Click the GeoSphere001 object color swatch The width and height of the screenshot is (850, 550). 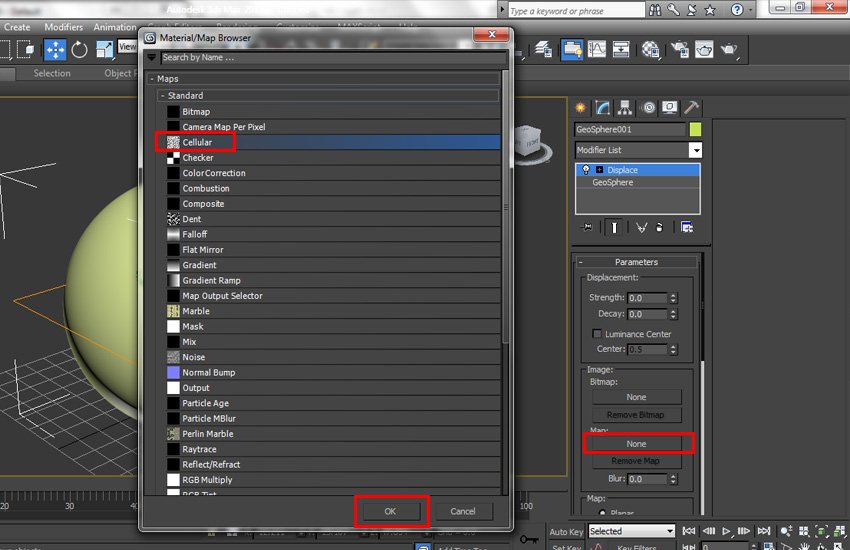(696, 129)
